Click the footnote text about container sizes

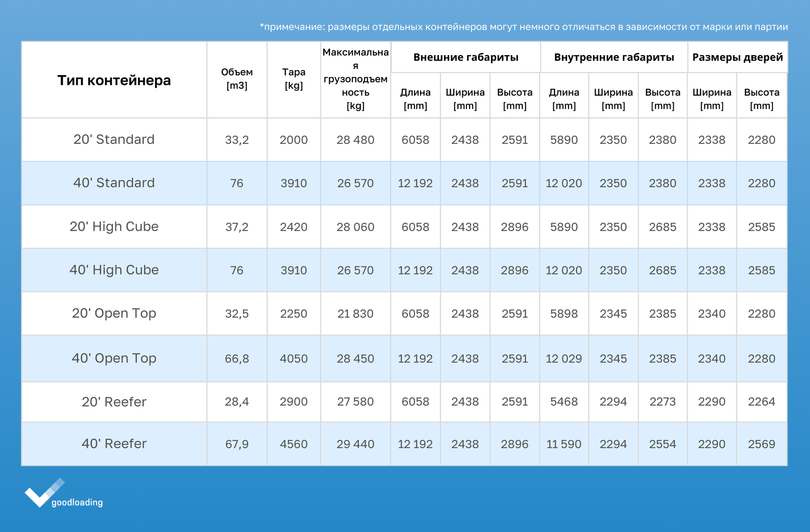click(524, 27)
